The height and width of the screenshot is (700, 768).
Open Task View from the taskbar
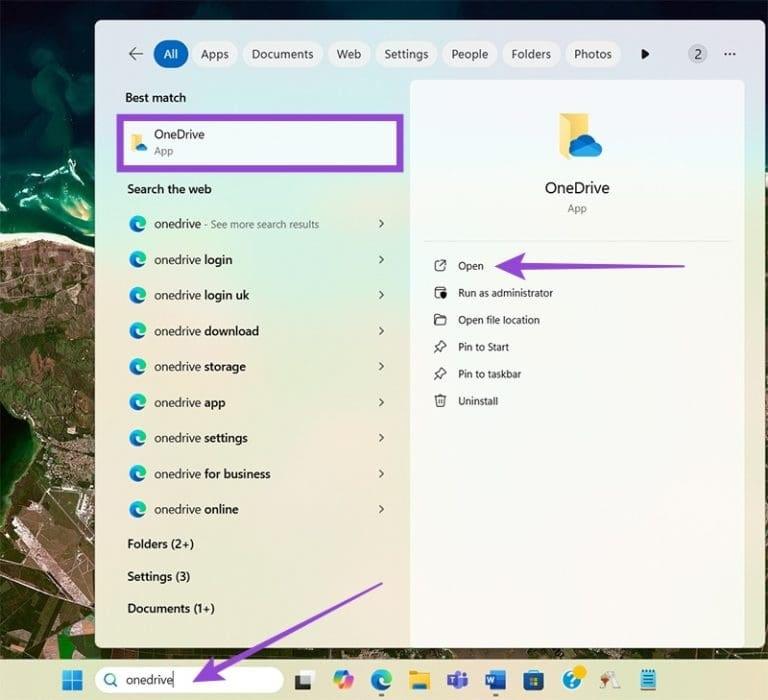click(304, 680)
